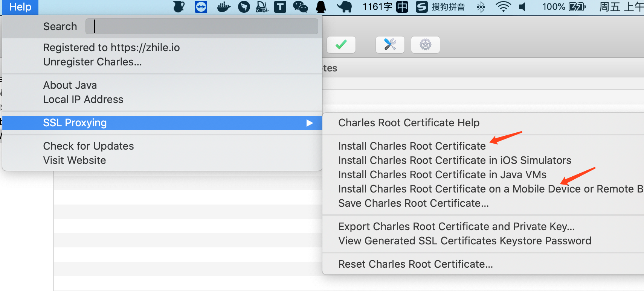Screen dimensions: 644x291
Task: Click the 中 input mode icon
Action: point(402,7)
